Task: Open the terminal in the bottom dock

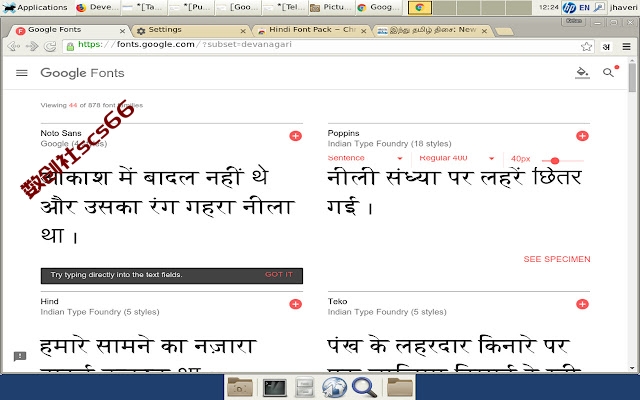Action: [275, 388]
